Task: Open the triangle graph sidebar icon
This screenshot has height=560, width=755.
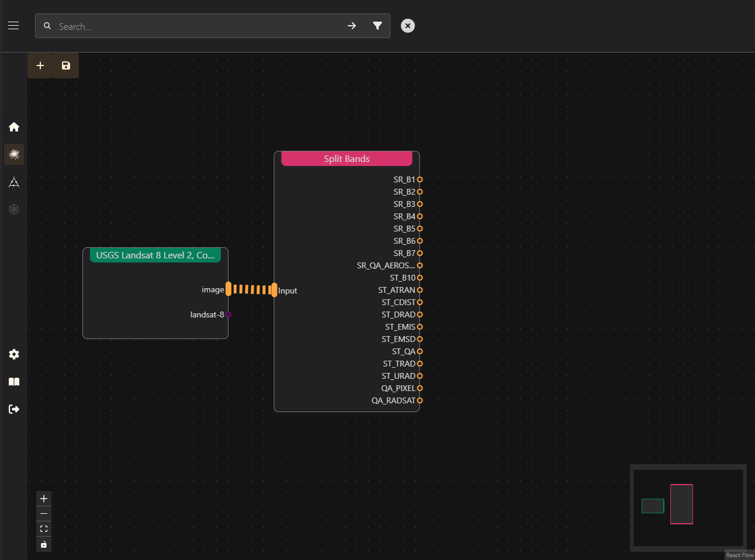Action: click(x=14, y=182)
